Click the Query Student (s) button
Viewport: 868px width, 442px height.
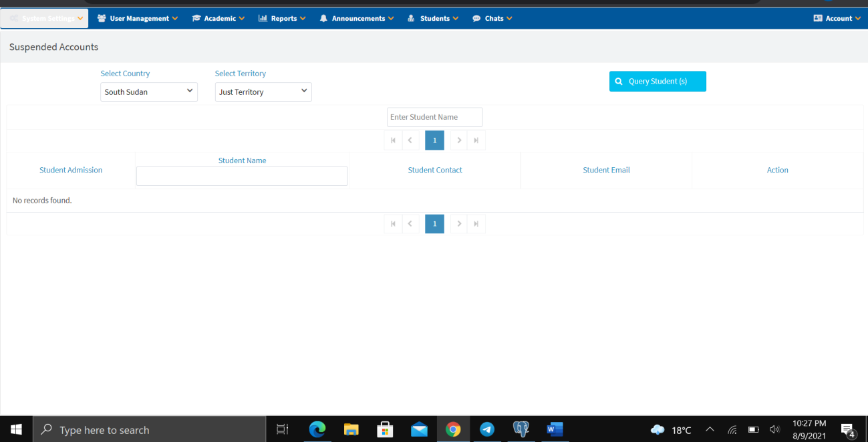coord(658,82)
